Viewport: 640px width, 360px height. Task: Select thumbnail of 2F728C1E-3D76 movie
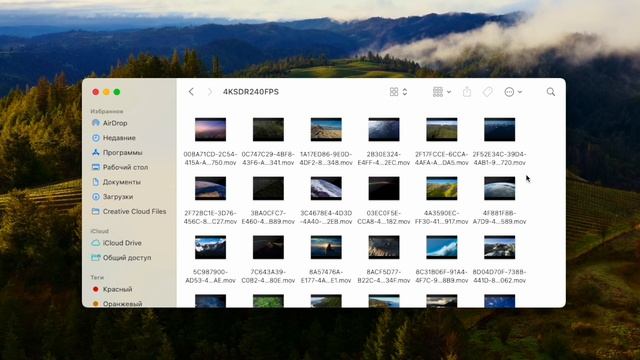[210, 188]
